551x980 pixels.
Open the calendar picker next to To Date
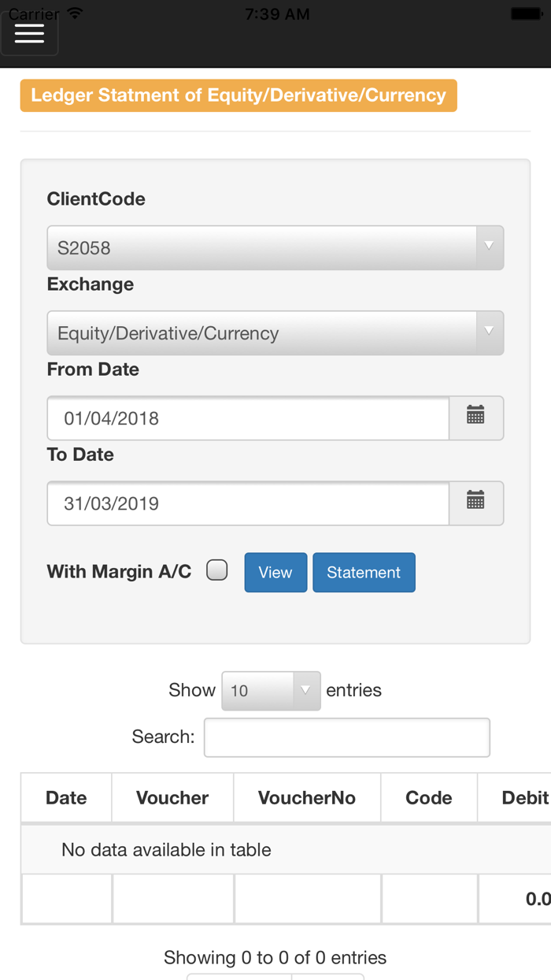click(475, 503)
